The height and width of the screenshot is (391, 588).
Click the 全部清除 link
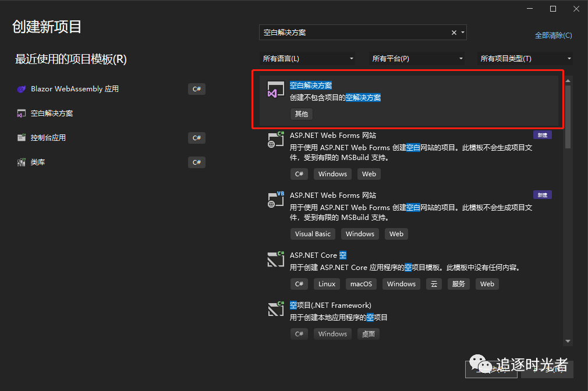click(553, 35)
